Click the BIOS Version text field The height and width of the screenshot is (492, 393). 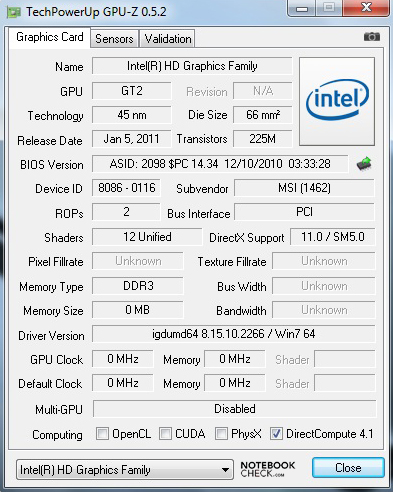click(220, 164)
